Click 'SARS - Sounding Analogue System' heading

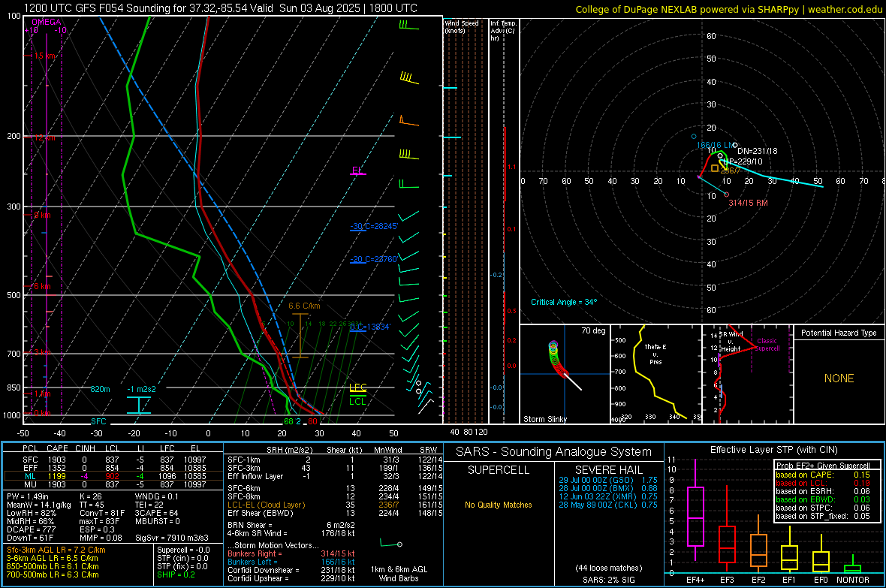tap(553, 452)
